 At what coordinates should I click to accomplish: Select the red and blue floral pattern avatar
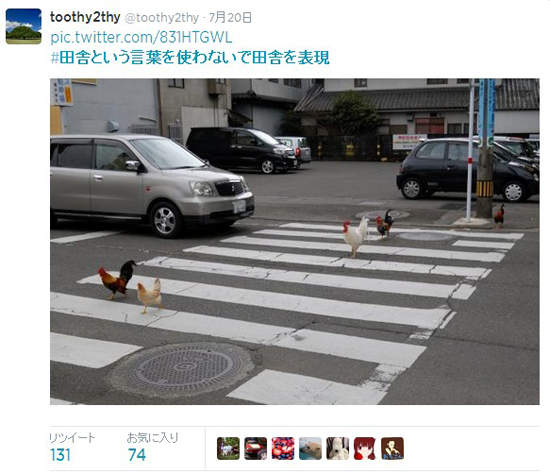point(283,448)
